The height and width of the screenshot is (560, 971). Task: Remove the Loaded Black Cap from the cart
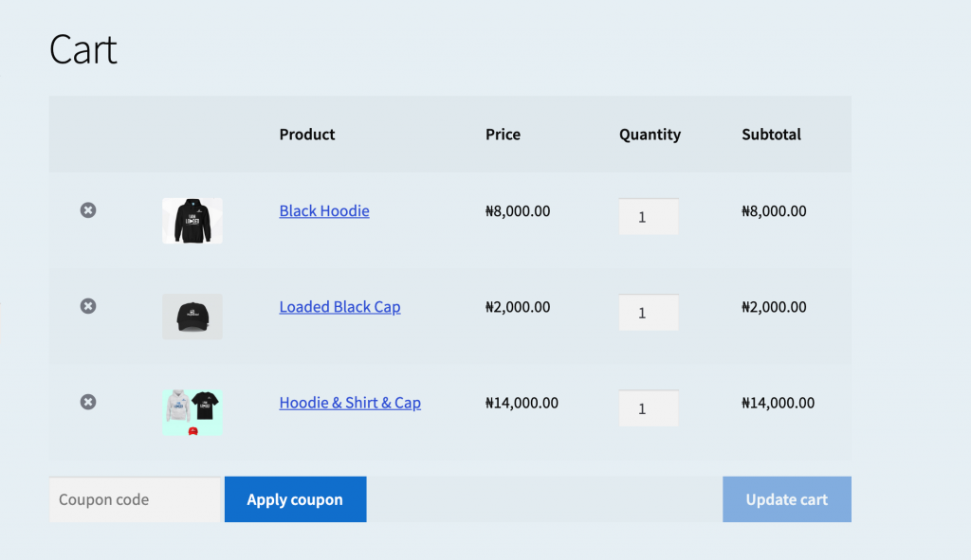pos(88,306)
